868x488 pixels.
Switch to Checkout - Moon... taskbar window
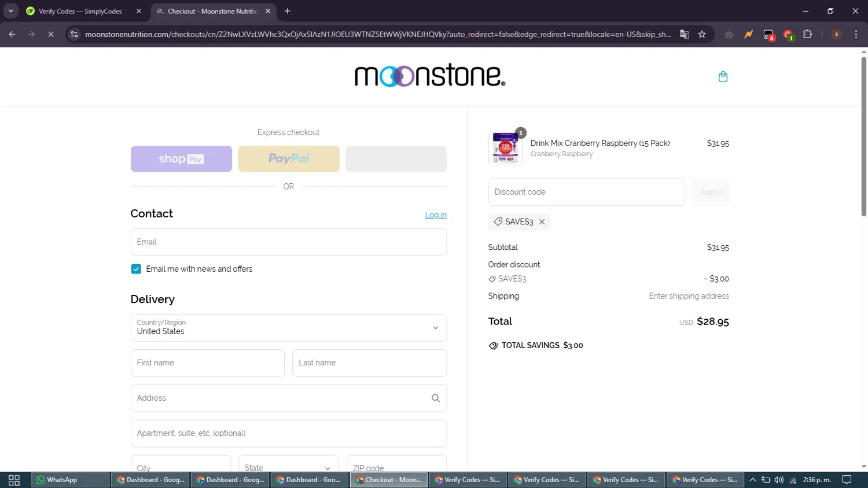[389, 480]
